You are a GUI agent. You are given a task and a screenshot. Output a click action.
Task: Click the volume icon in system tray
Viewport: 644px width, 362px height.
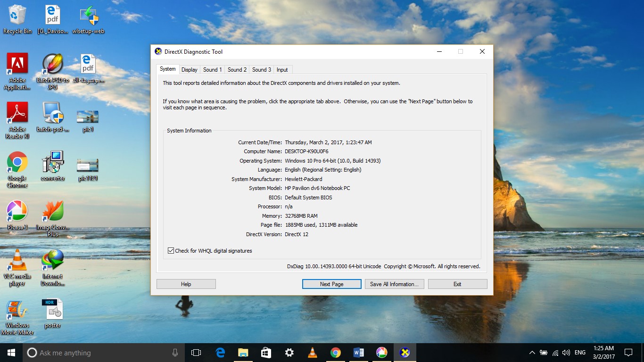pos(566,352)
